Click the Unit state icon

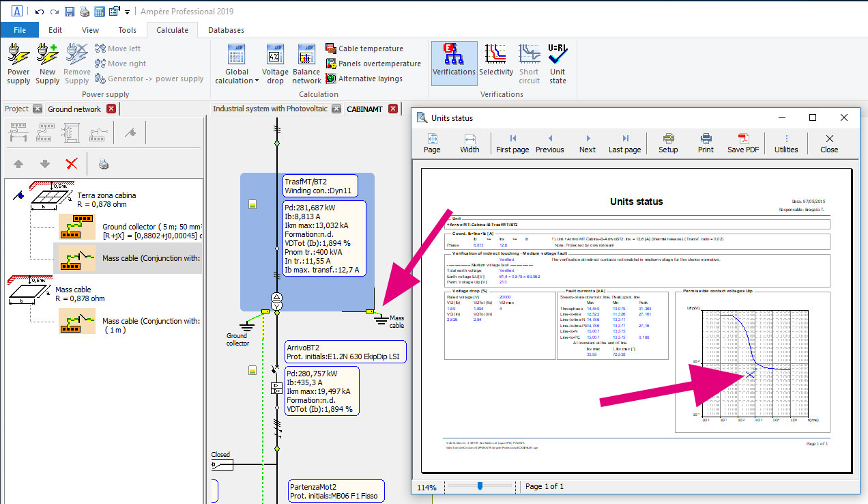(558, 63)
